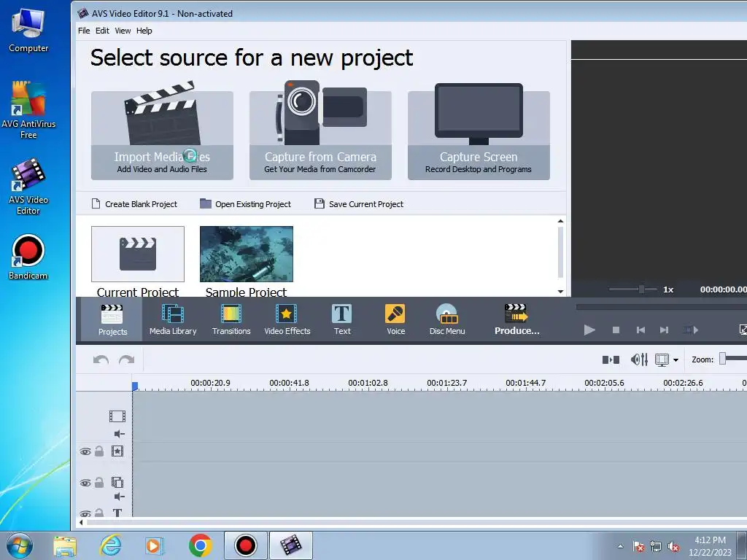
Task: Click the main video track speaker icon
Action: pyautogui.click(x=119, y=434)
